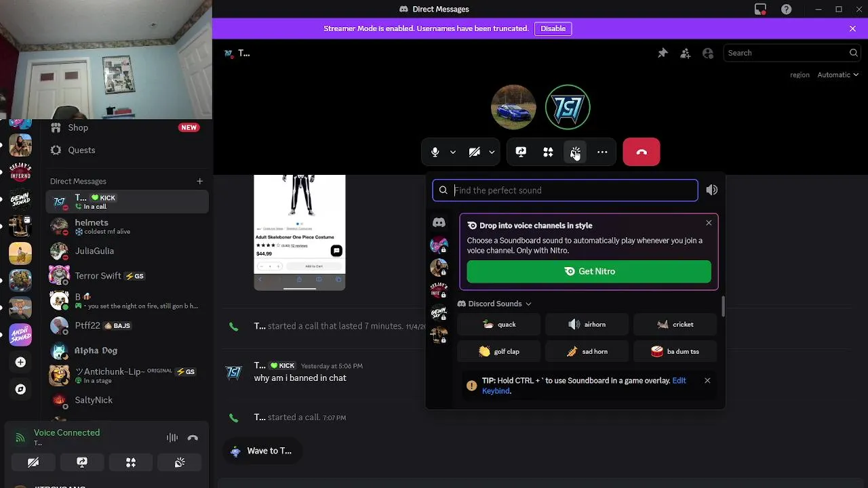
Task: Open DM with JuliaGulia
Action: click(127, 251)
